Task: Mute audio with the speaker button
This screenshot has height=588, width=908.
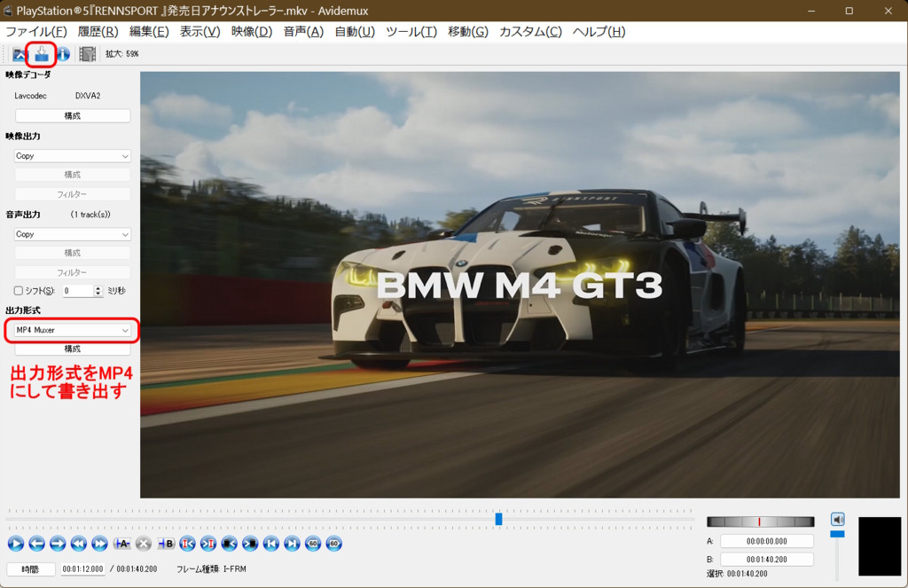Action: (x=837, y=520)
